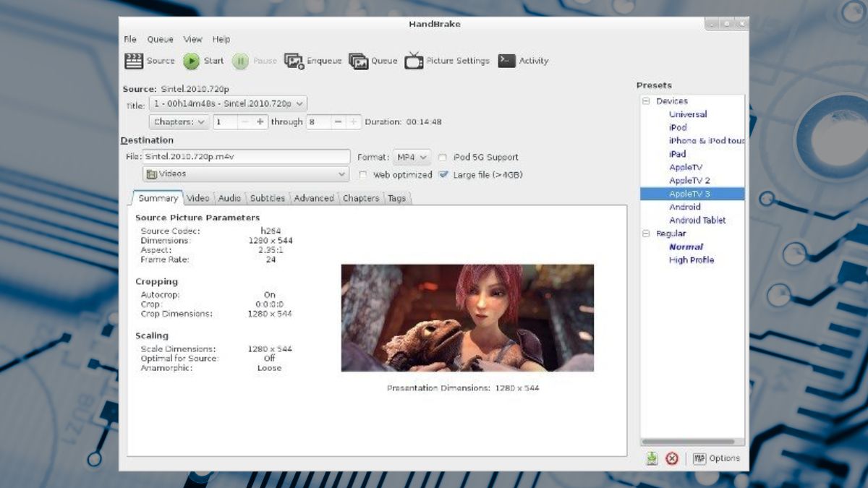Open the Format MP4 dropdown
Viewport: 868px width, 488px height.
412,158
